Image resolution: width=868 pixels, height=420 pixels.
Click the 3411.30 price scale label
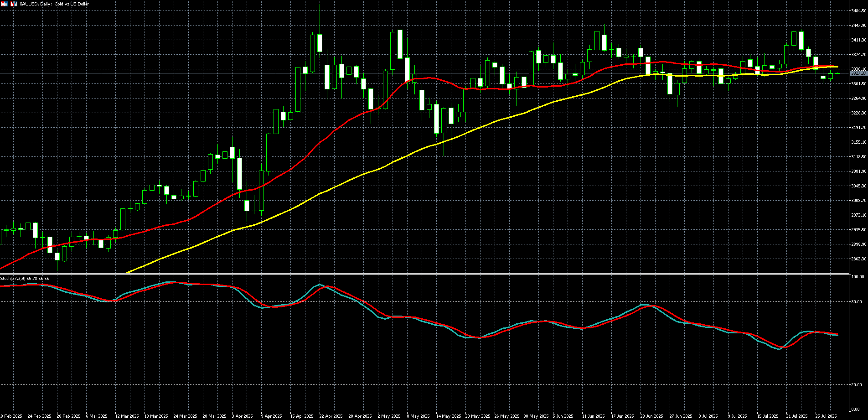coord(858,40)
